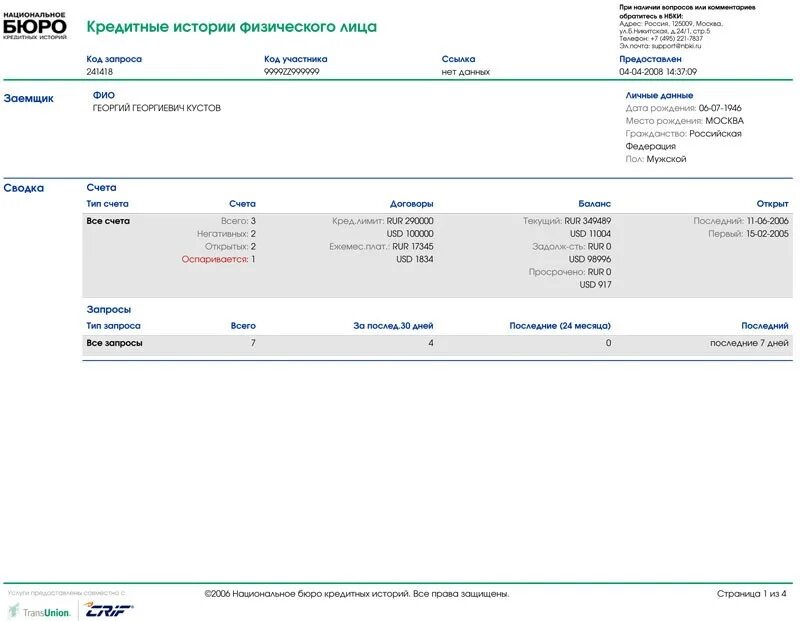Select the title 'Кредитные истории физического лица'
Image resolution: width=800 pixels, height=621 pixels.
tap(232, 27)
